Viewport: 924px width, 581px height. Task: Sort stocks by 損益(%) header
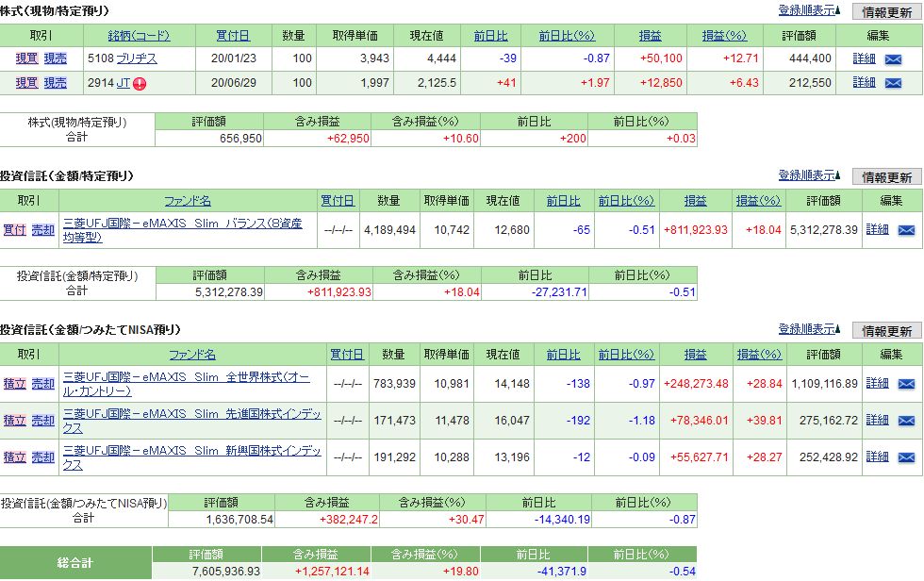pyautogui.click(x=724, y=36)
